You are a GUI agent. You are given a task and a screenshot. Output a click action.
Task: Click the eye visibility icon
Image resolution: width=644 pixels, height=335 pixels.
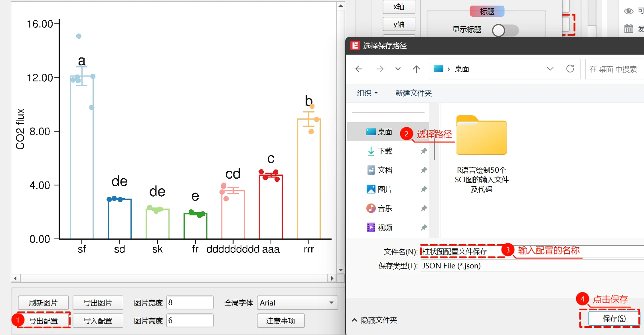click(x=628, y=11)
